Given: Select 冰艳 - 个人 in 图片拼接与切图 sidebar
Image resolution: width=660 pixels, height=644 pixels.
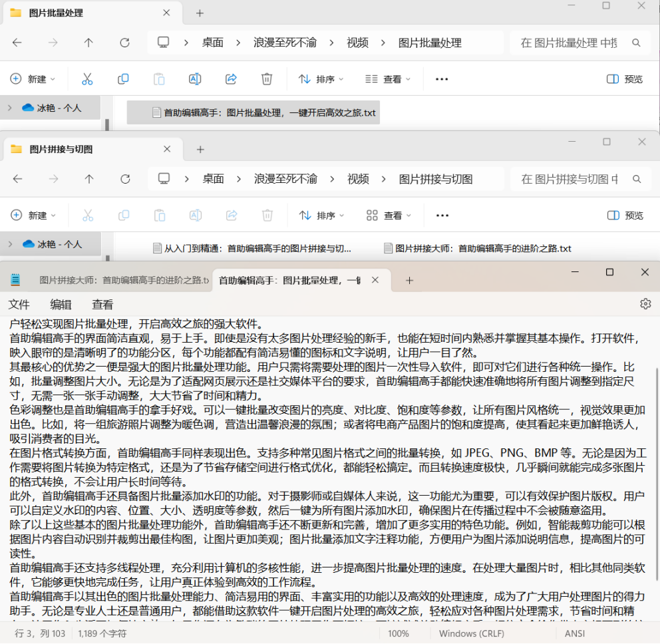Looking at the screenshot, I should pos(52,244).
